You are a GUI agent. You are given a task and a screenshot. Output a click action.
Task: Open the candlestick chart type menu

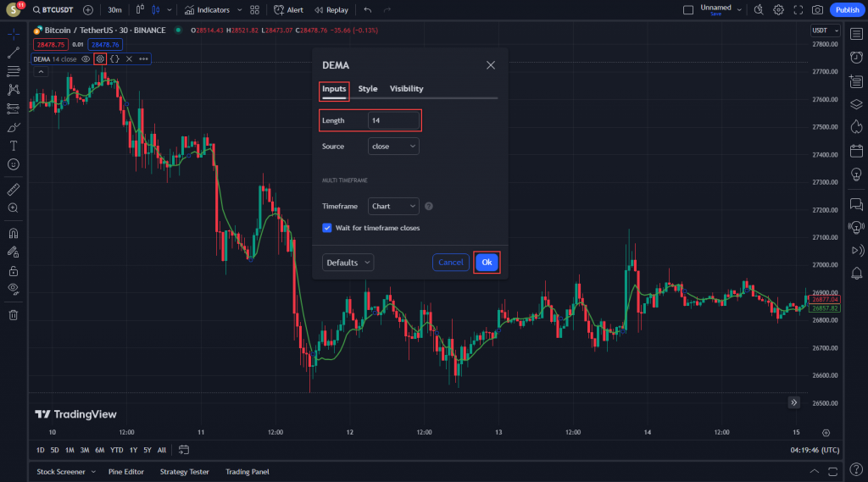click(x=156, y=10)
